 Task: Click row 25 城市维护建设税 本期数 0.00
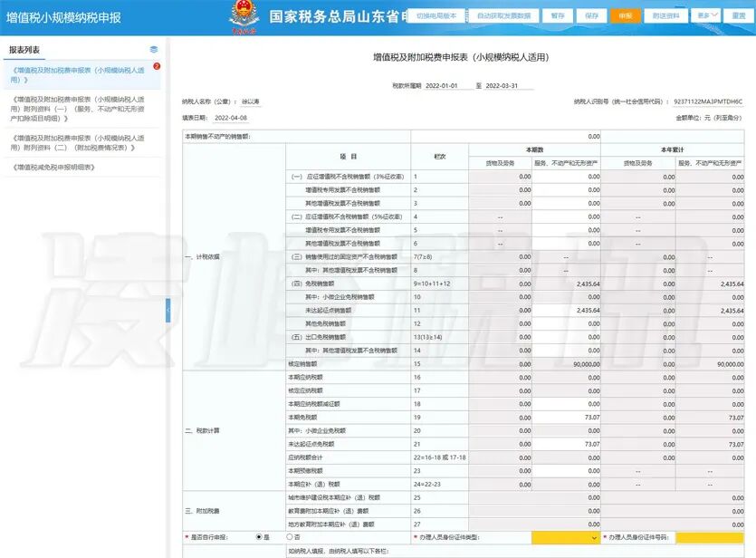tap(535, 497)
